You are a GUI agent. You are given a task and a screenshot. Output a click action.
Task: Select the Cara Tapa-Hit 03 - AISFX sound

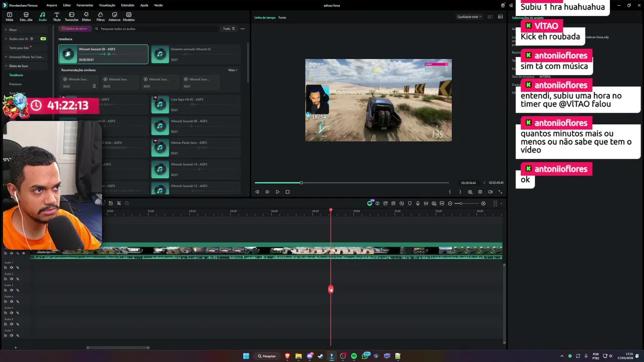[x=195, y=104]
